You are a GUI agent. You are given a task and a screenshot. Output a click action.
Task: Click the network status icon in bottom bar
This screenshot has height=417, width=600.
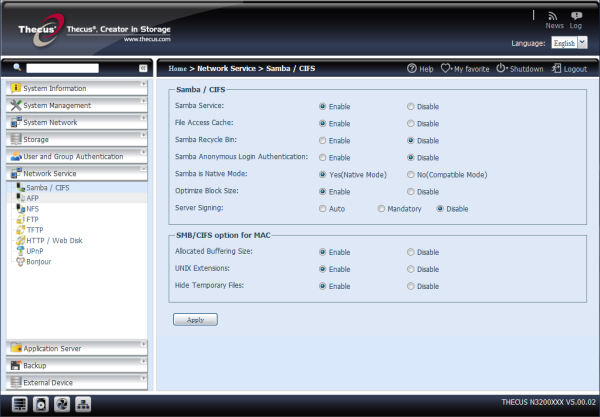85,403
